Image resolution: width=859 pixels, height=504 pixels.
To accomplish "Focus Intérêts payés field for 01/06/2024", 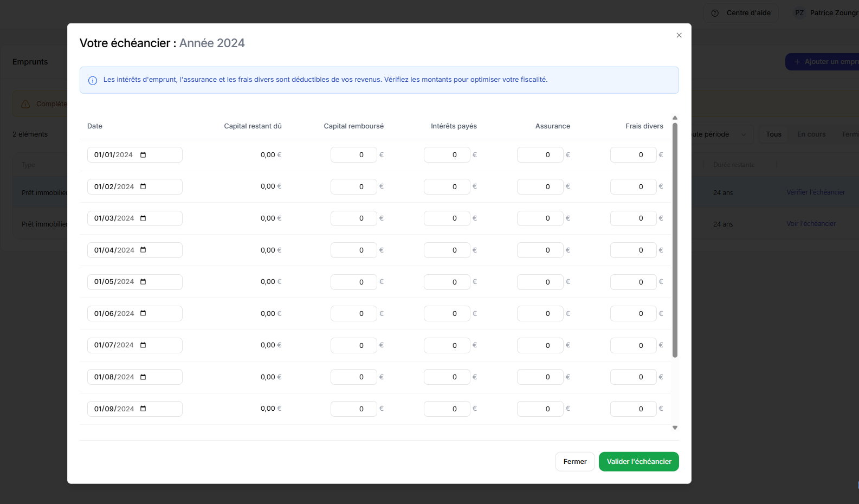I will click(447, 313).
